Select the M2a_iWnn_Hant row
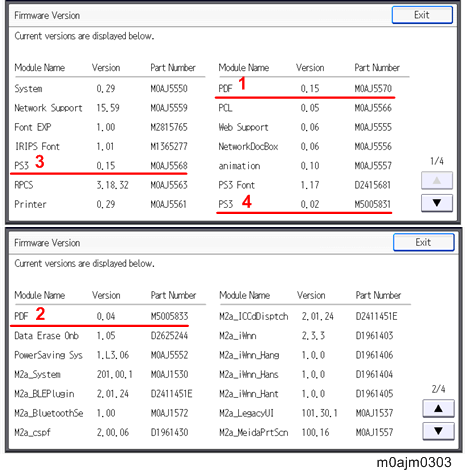Viewport: 465px width, 472px height. [x=306, y=394]
